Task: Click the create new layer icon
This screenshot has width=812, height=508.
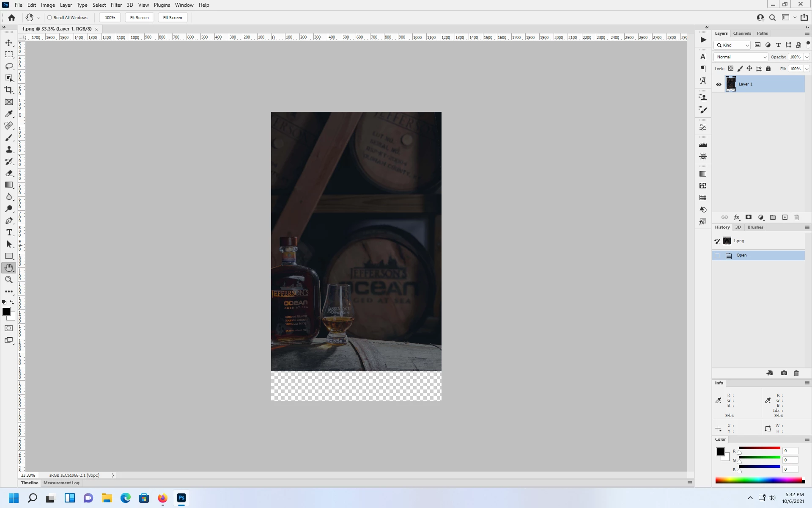Action: coord(785,217)
